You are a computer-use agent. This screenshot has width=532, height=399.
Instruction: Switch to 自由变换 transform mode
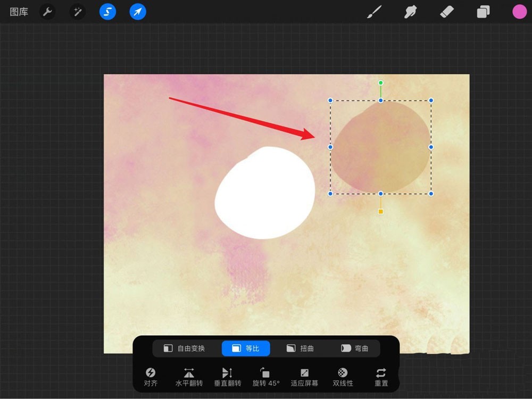[184, 348]
